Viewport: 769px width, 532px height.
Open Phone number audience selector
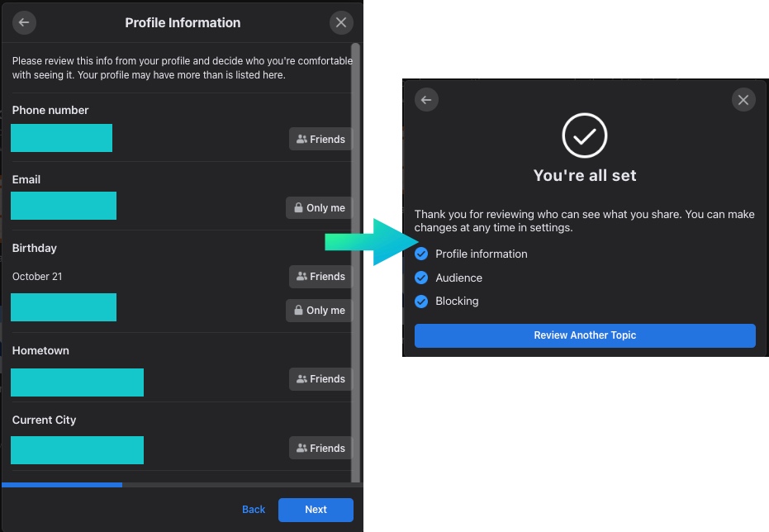point(320,140)
